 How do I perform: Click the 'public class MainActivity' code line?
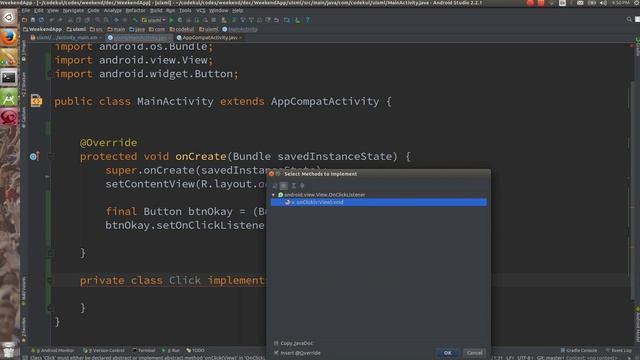222,101
